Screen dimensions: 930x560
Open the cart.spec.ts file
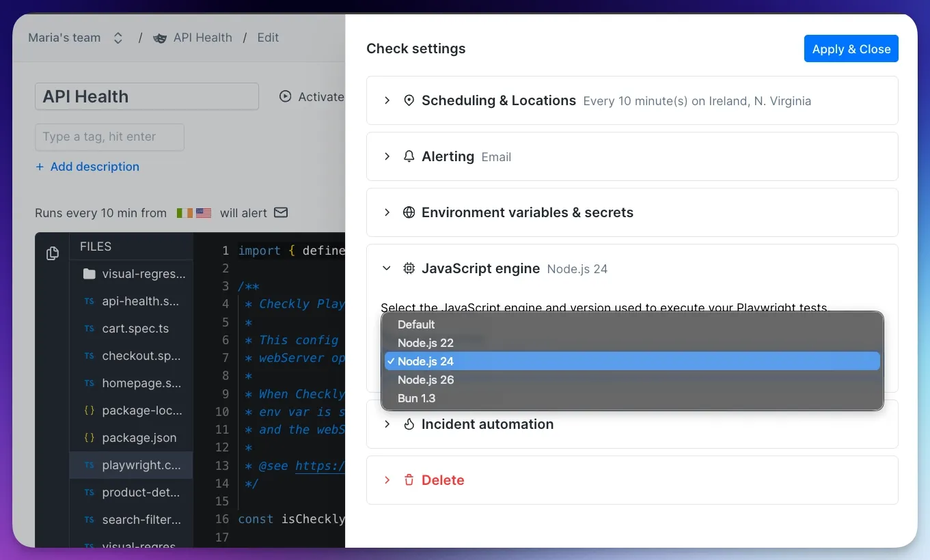(x=131, y=328)
